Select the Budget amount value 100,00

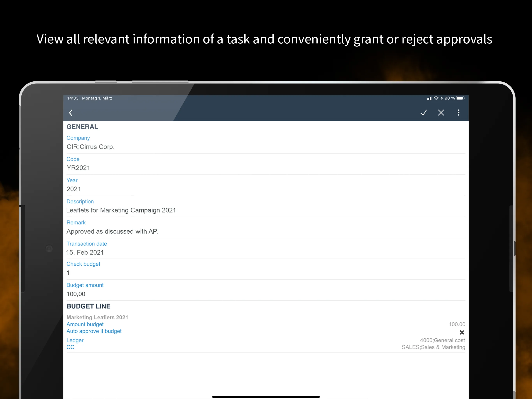pos(76,294)
